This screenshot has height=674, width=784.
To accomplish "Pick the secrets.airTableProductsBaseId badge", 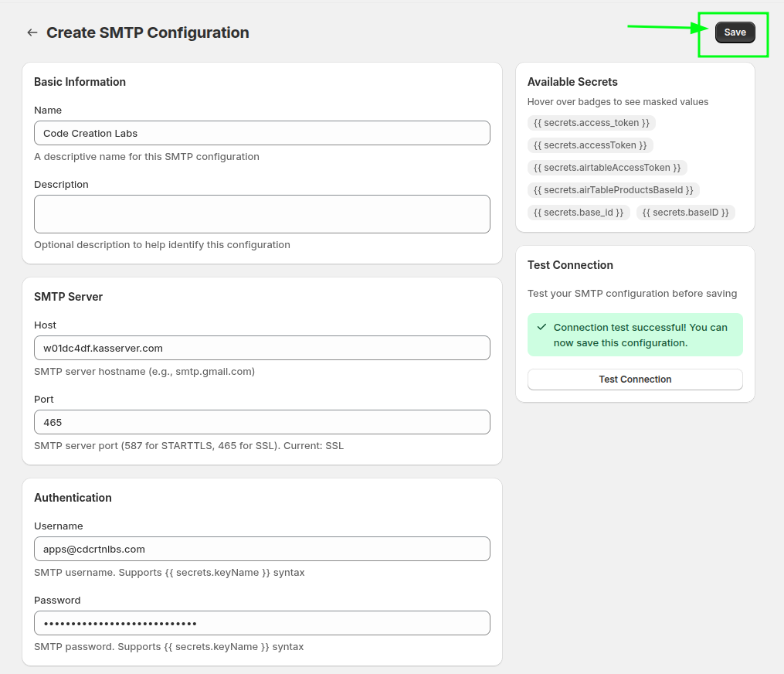I will (613, 190).
